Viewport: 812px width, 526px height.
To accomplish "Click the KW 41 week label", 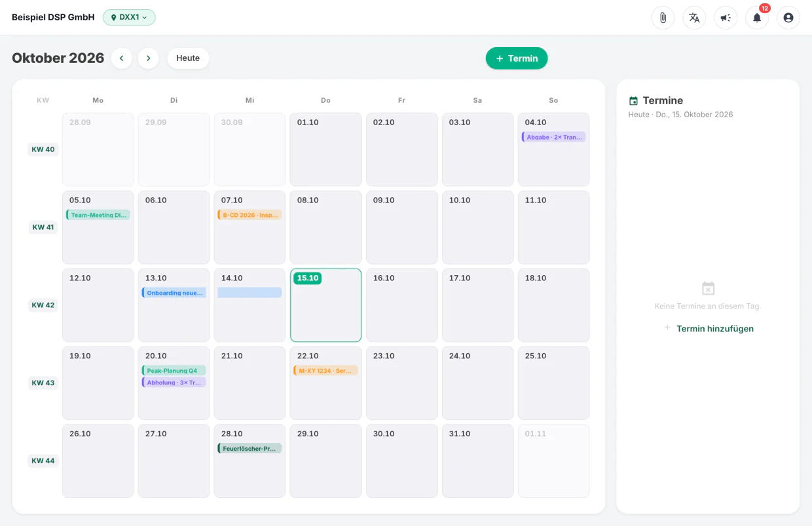I will point(43,227).
